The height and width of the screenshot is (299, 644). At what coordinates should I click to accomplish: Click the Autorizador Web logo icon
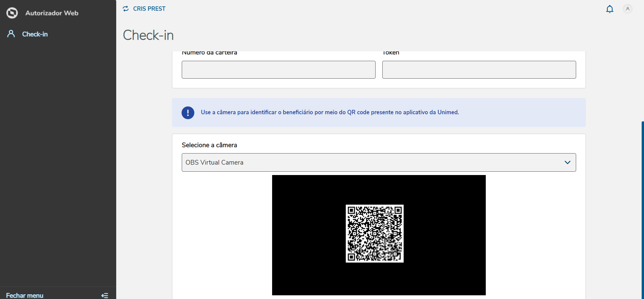(x=12, y=13)
